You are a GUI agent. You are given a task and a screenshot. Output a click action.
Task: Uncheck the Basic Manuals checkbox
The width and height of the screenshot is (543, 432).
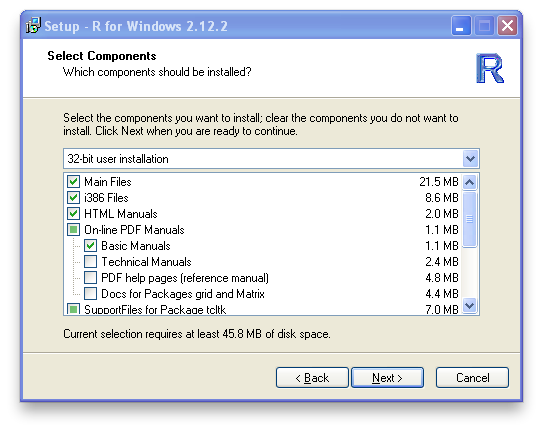click(90, 246)
